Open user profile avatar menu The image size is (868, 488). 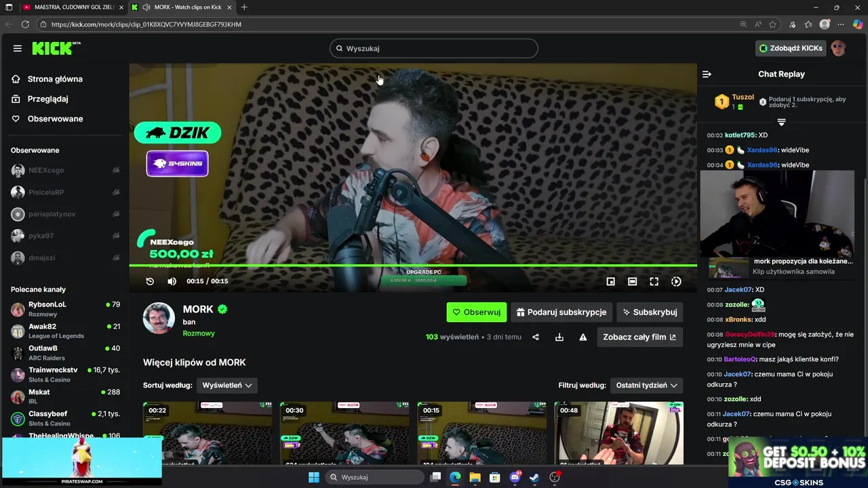coord(839,48)
